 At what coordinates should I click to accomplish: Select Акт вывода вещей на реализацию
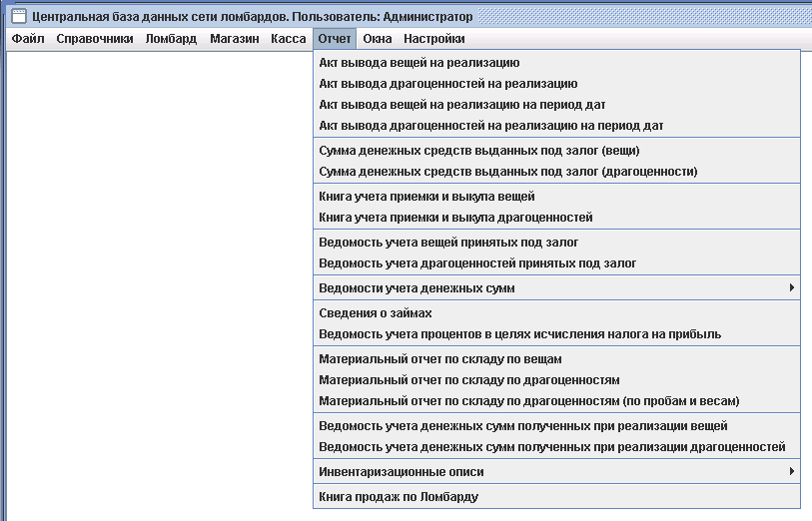556,63
